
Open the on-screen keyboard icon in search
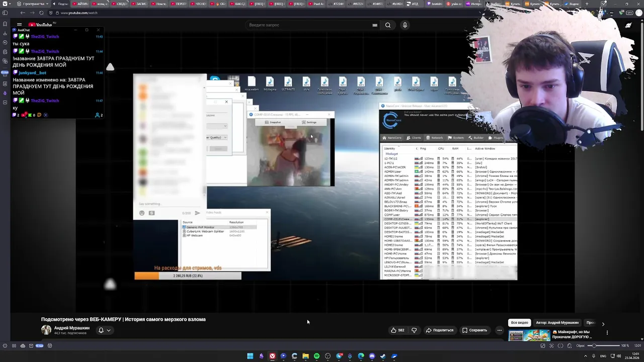[374, 25]
